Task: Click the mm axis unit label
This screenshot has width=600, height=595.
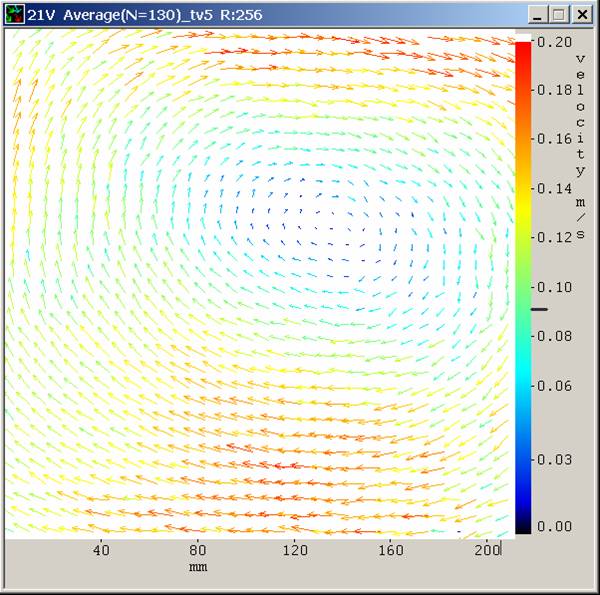Action: click(x=198, y=567)
